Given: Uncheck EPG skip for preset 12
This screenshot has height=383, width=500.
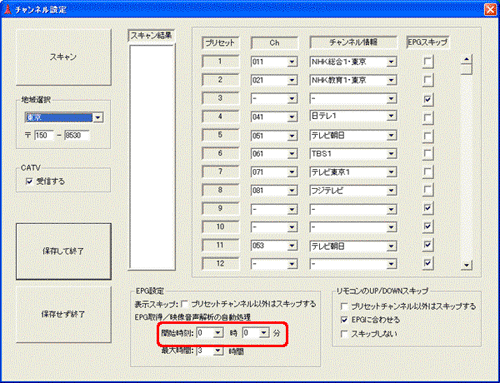Looking at the screenshot, I should click(428, 263).
